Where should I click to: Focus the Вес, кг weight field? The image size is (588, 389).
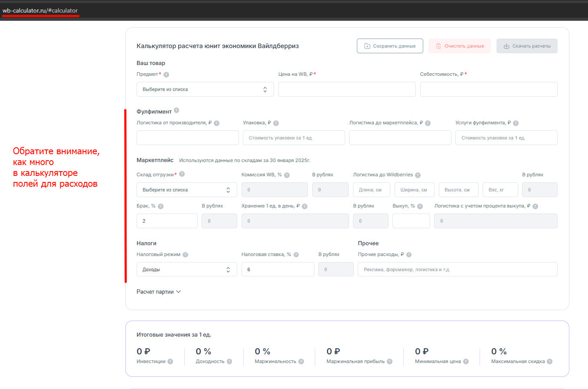pyautogui.click(x=500, y=190)
